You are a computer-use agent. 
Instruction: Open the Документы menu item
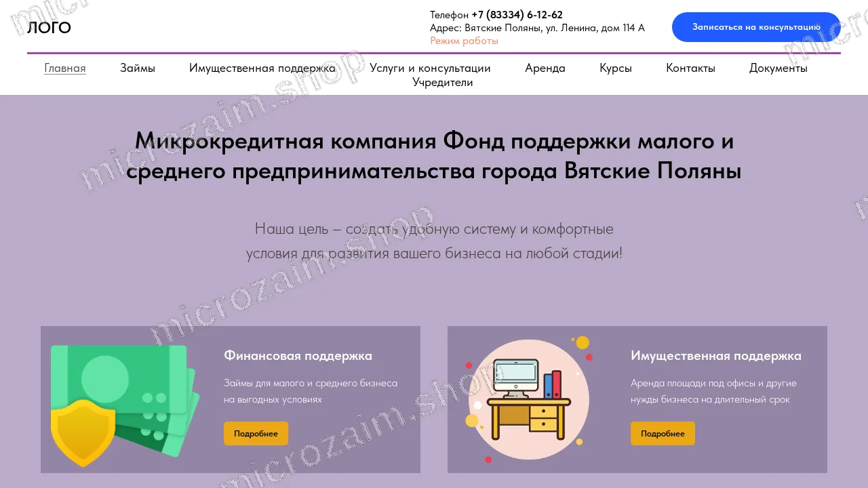(x=778, y=68)
